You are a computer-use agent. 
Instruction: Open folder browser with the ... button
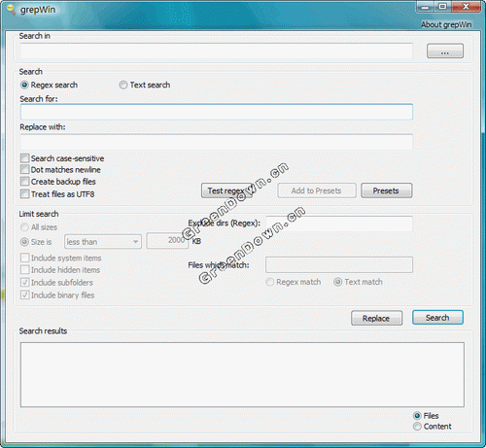click(445, 52)
